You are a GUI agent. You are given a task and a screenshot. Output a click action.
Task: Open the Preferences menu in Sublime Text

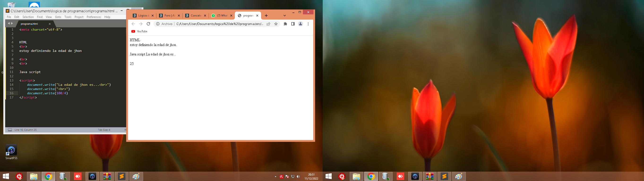[x=94, y=17]
